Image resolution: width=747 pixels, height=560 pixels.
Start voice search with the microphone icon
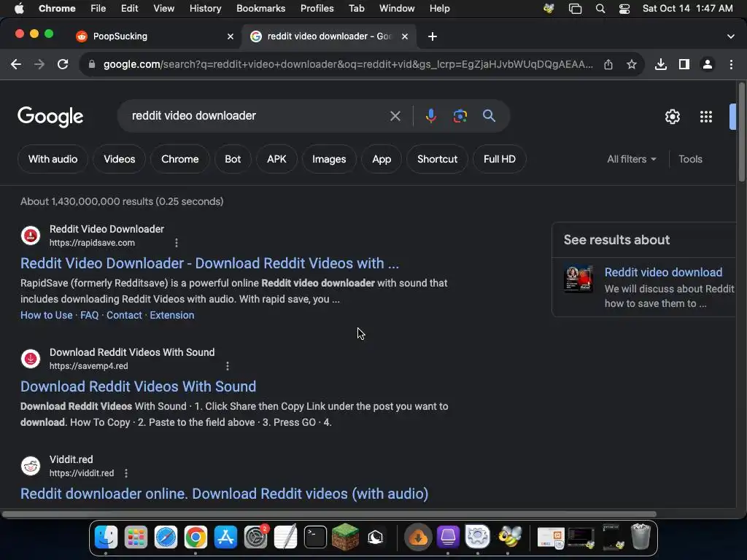[x=430, y=116]
